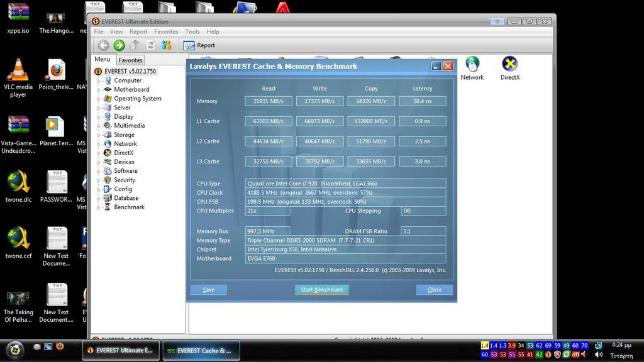The height and width of the screenshot is (362, 644).
Task: Open VLC media player desktop icon
Action: 18,78
